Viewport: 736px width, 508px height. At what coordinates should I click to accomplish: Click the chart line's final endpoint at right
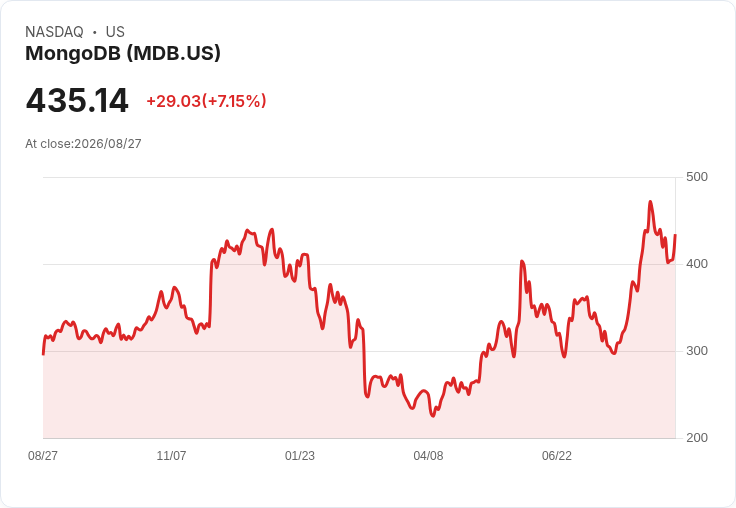(675, 235)
